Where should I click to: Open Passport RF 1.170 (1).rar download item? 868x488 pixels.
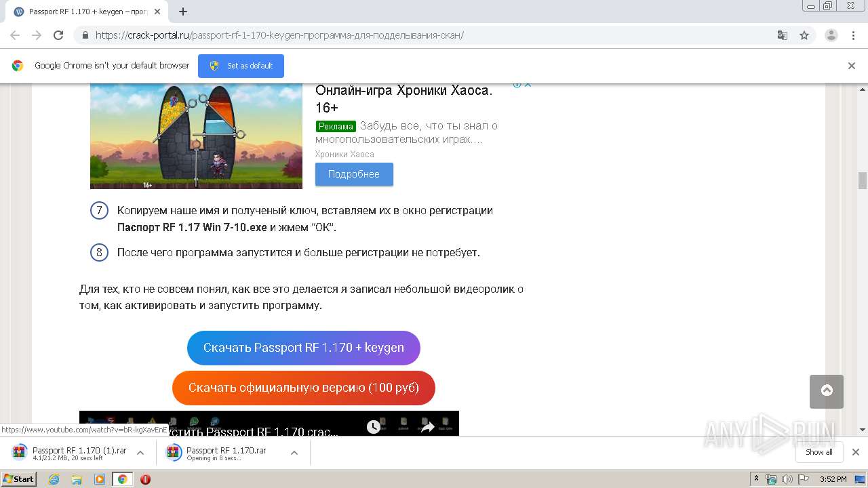tap(71, 453)
